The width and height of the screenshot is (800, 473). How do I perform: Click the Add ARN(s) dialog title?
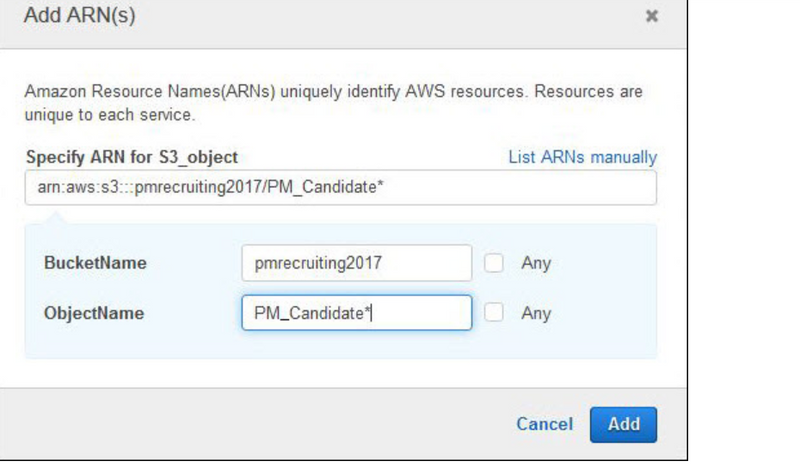[x=79, y=16]
